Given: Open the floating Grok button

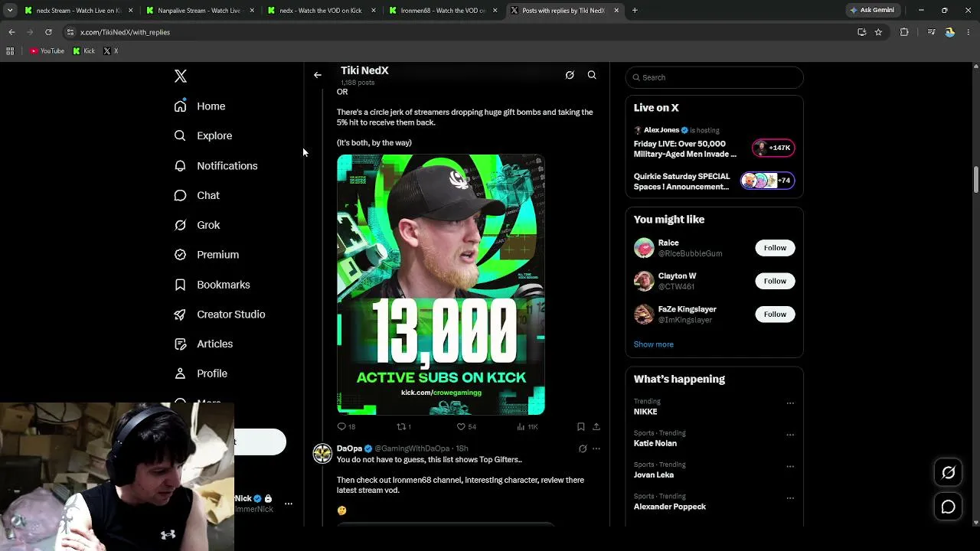Looking at the screenshot, I should point(949,473).
